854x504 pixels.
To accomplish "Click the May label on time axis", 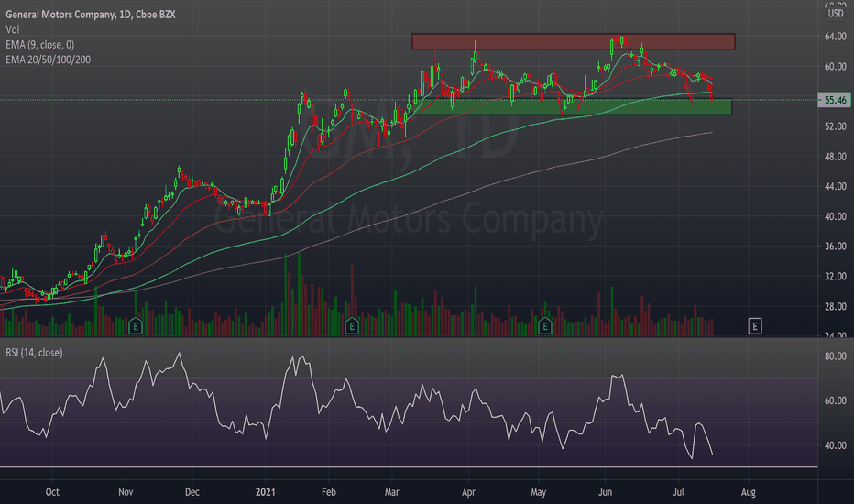I will pos(538,492).
